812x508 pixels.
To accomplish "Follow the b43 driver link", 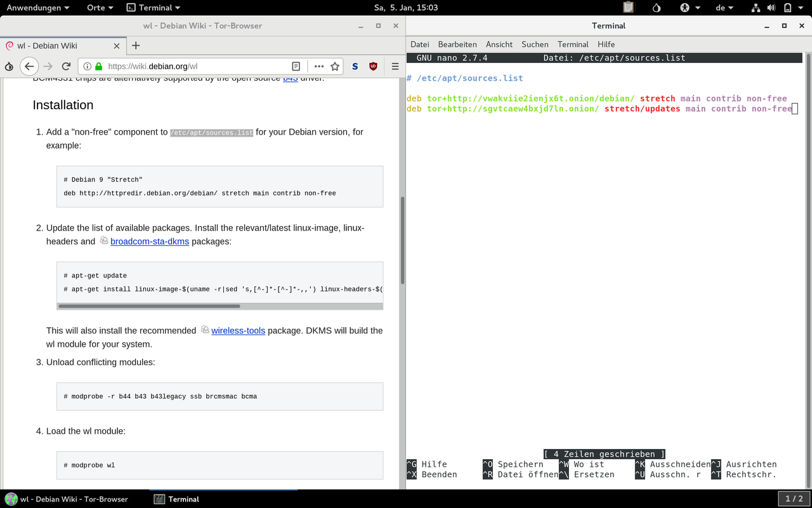I will click(x=290, y=78).
